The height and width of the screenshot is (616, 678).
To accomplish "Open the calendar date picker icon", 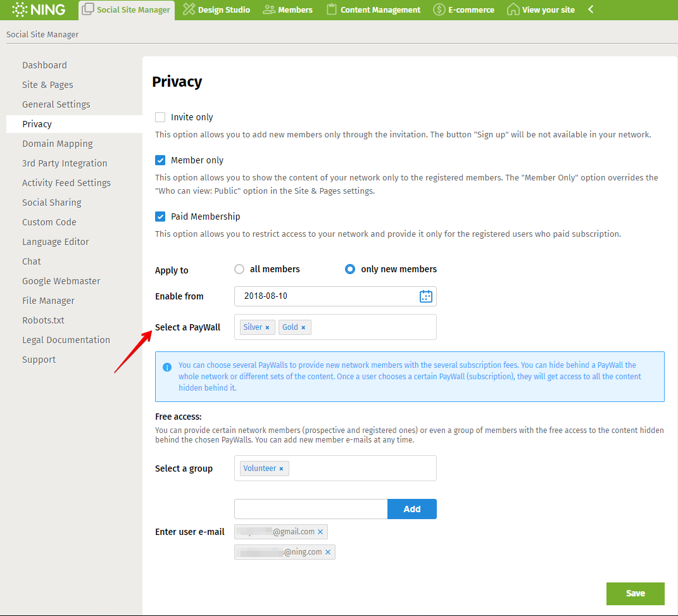I will click(426, 296).
